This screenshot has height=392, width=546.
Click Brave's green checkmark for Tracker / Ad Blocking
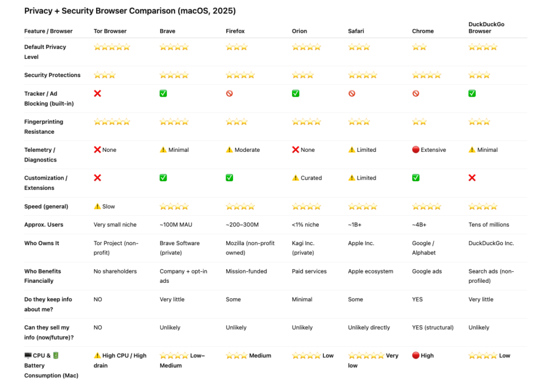(163, 94)
